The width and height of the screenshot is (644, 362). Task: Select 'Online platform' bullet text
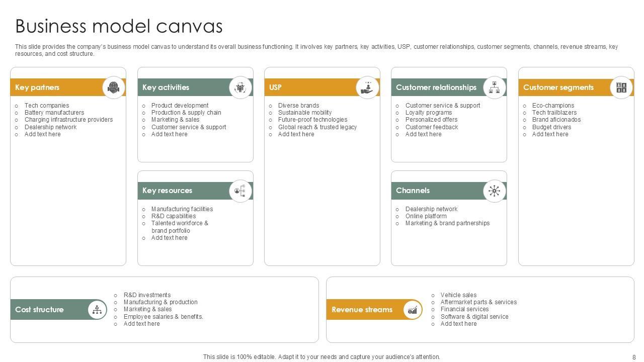point(426,216)
